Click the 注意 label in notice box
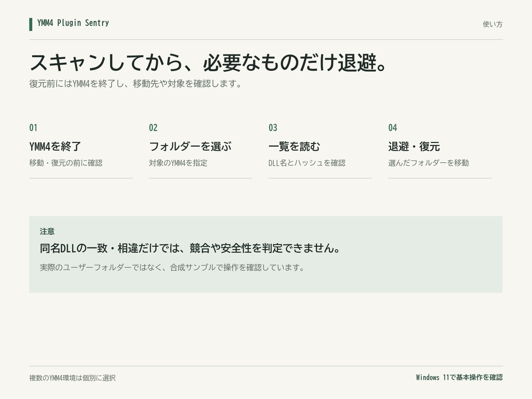The height and width of the screenshot is (399, 532). [x=47, y=231]
